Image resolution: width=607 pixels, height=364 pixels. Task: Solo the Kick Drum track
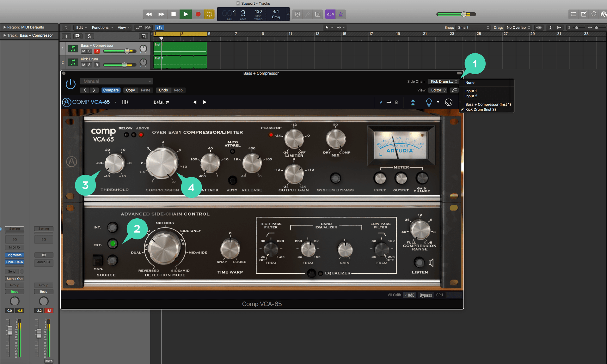point(89,65)
